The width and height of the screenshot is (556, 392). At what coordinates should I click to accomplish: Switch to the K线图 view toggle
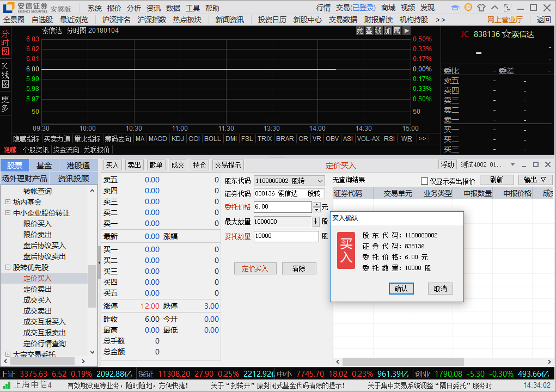pyautogui.click(x=5, y=75)
